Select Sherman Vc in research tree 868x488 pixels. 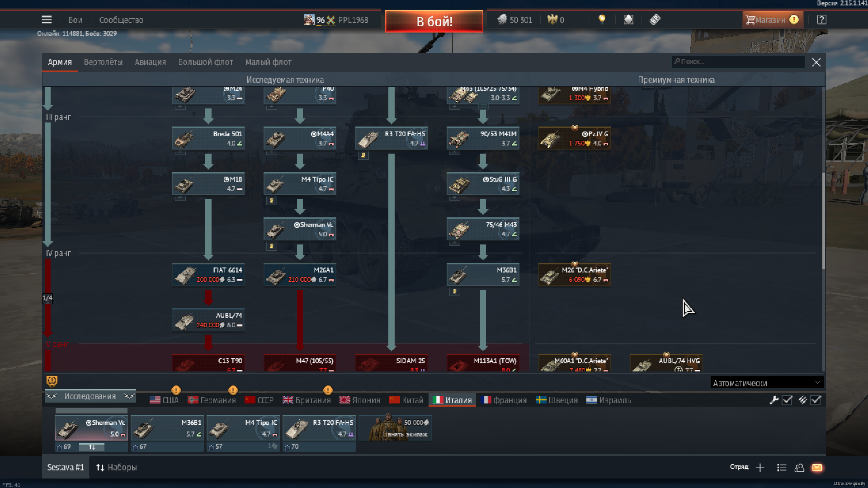click(x=300, y=230)
